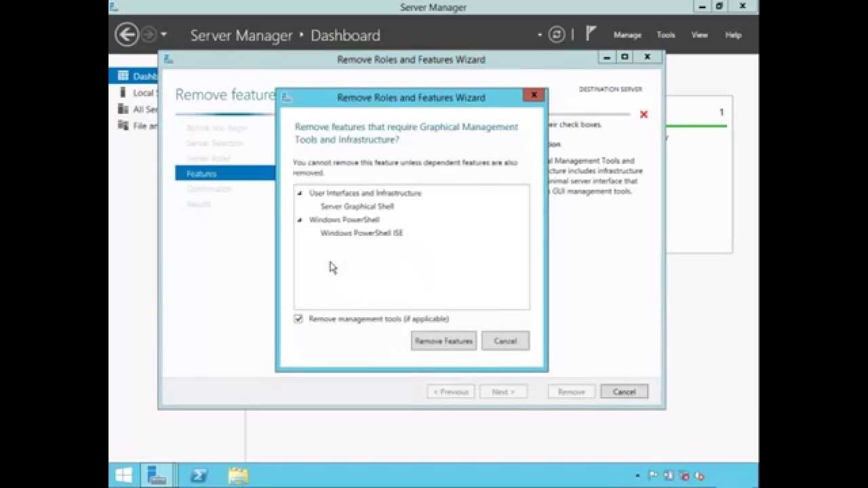The width and height of the screenshot is (868, 488).
Task: Select User Interfaces and Infrastructure label
Action: click(x=365, y=193)
